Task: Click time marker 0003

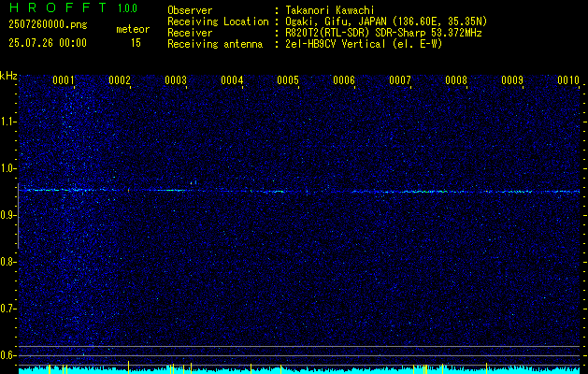Action: tap(176, 80)
